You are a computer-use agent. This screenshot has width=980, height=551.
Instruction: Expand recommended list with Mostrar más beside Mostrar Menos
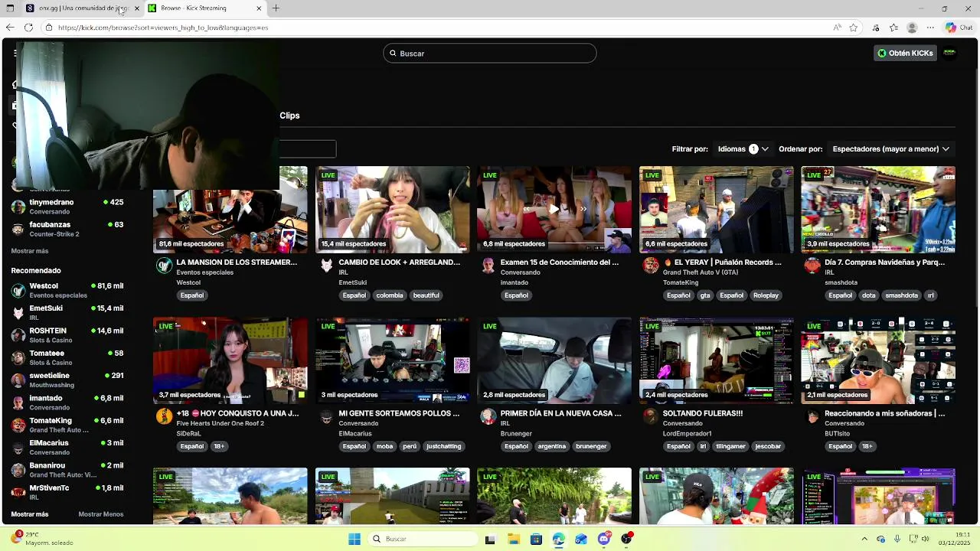[x=30, y=514]
